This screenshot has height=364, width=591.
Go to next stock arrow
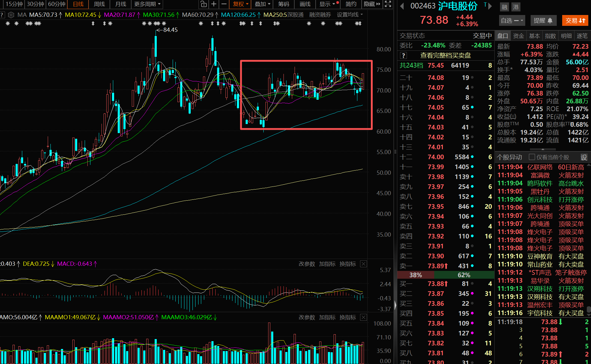(490, 5)
